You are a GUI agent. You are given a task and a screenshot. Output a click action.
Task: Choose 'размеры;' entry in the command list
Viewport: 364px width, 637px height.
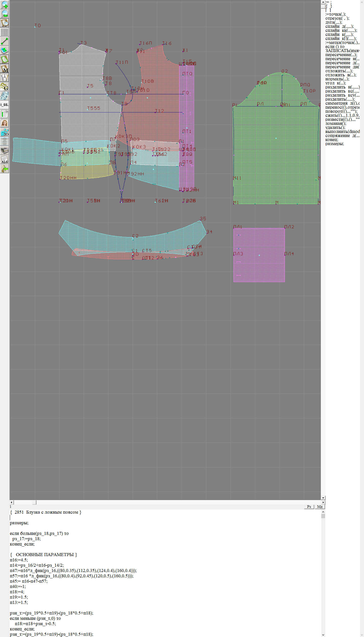334,144
